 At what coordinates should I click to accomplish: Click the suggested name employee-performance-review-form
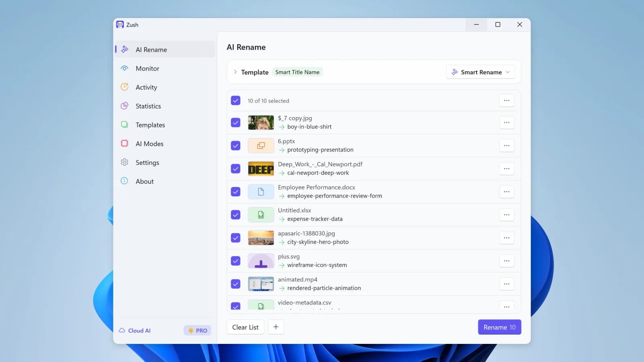335,196
